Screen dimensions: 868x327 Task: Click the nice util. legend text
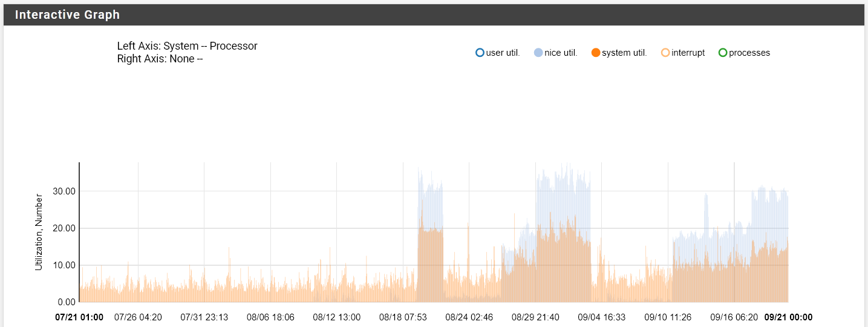561,53
